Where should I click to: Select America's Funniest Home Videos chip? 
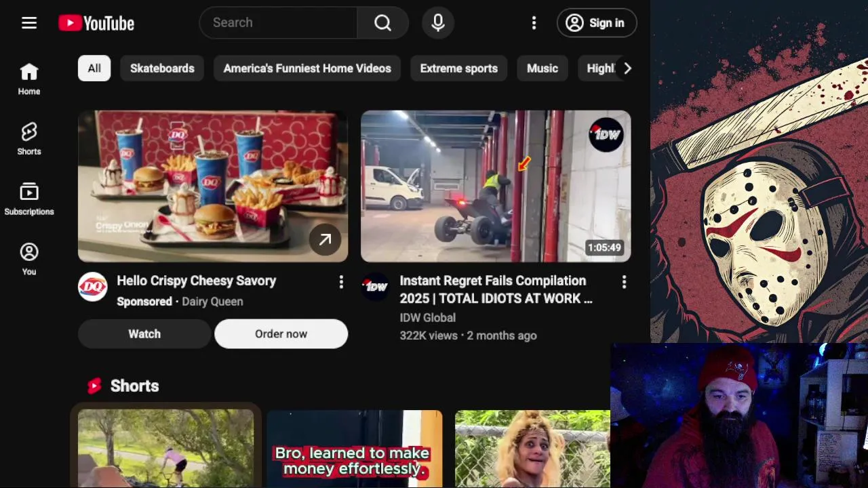pyautogui.click(x=307, y=68)
